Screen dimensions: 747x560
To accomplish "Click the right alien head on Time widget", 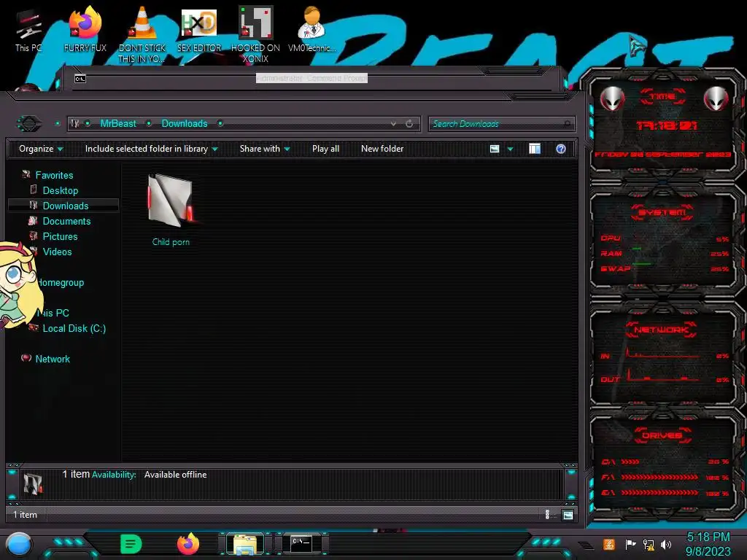I will coord(716,98).
